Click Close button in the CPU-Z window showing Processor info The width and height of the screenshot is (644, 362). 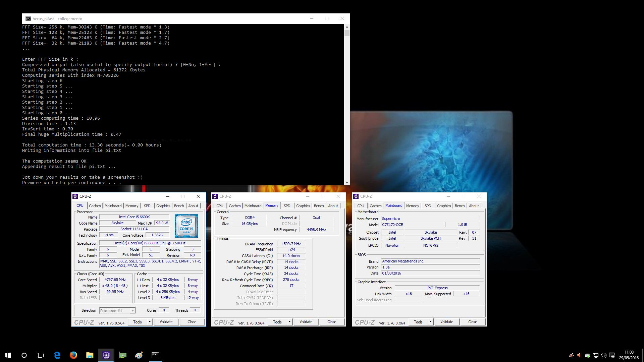(x=192, y=322)
